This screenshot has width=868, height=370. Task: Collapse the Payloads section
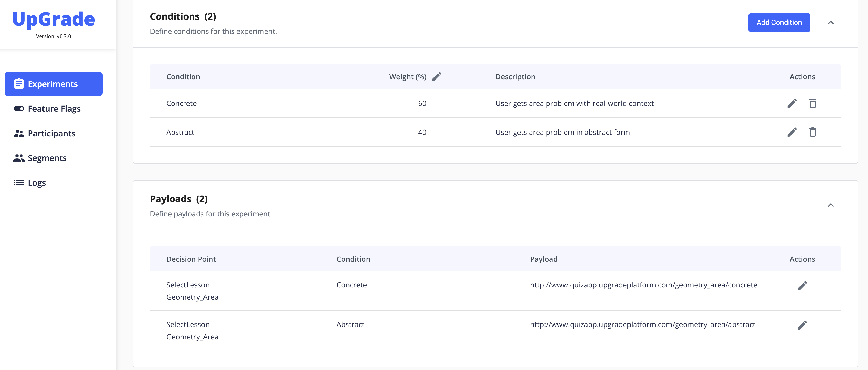[831, 205]
